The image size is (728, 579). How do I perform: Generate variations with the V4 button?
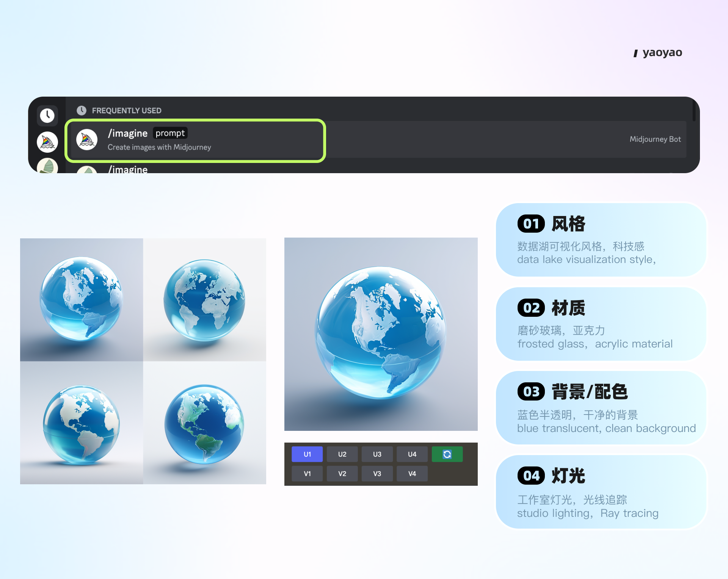[412, 474]
